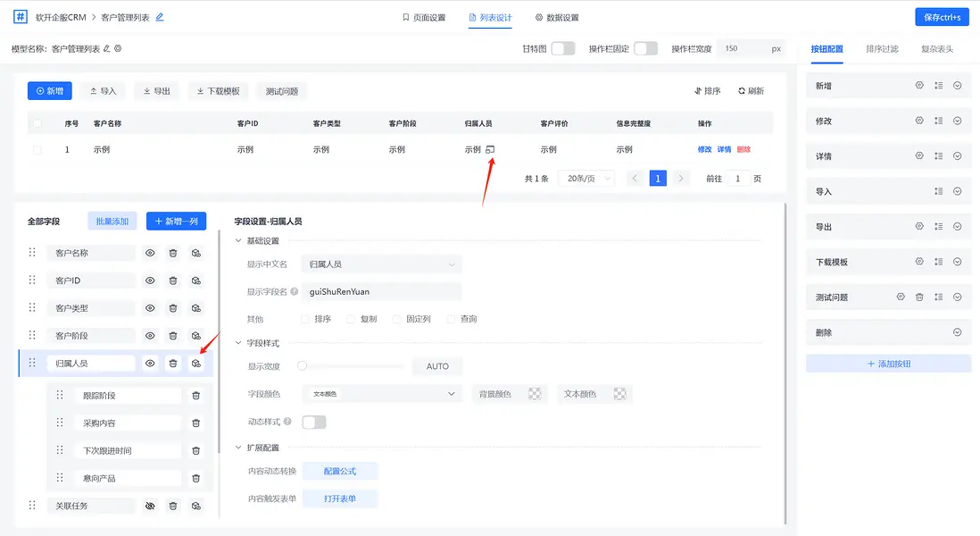Click sort-order icon of 导入 button row
The image size is (980, 536).
coord(938,191)
